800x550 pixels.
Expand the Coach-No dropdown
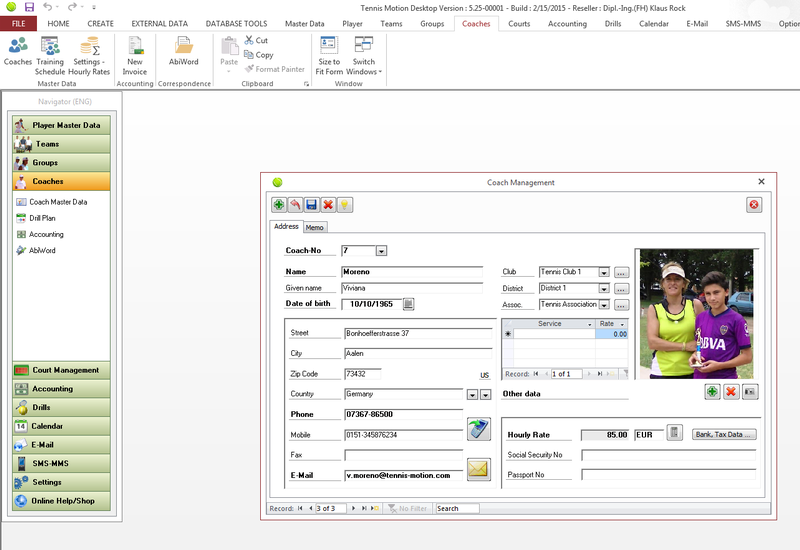point(381,251)
